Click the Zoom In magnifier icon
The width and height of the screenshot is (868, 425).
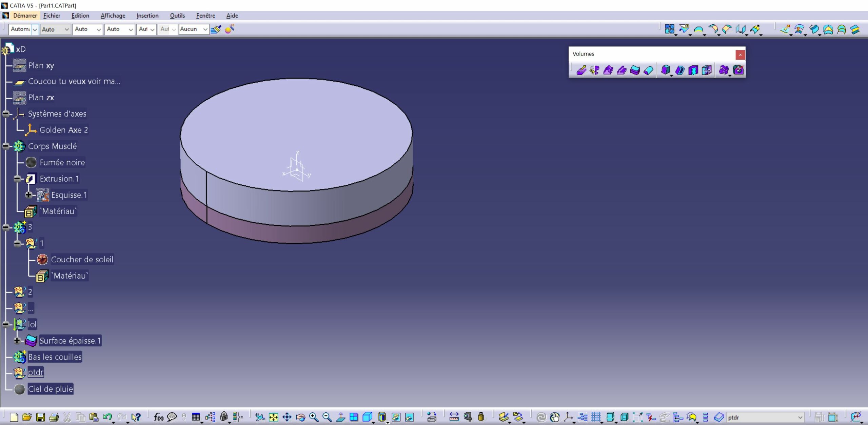[314, 417]
